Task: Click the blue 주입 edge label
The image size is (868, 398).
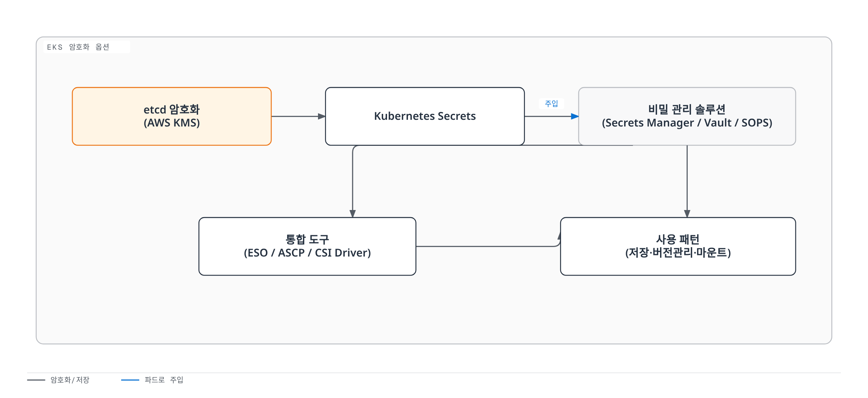Action: (x=551, y=104)
